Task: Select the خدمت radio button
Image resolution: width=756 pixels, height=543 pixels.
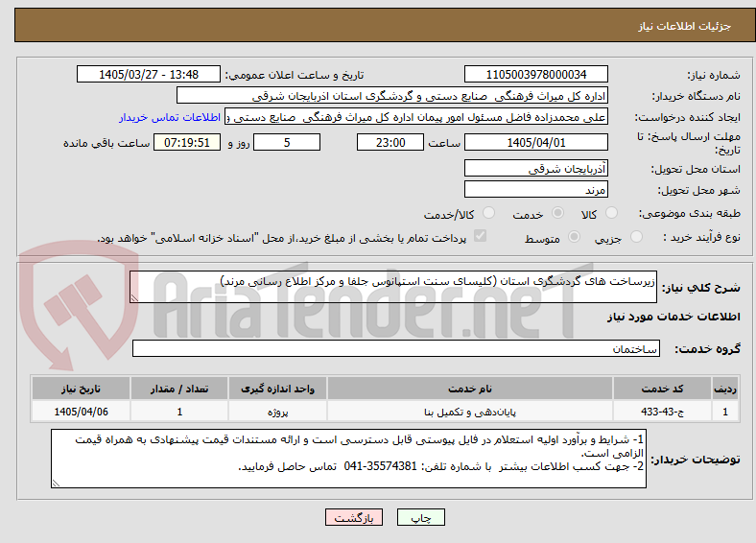Action: 557,213
